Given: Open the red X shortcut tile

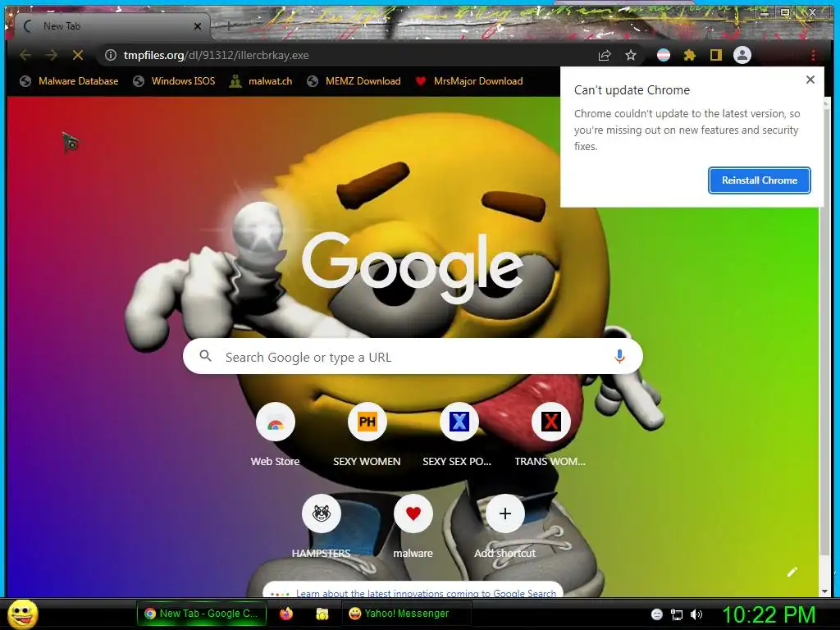Looking at the screenshot, I should click(550, 422).
